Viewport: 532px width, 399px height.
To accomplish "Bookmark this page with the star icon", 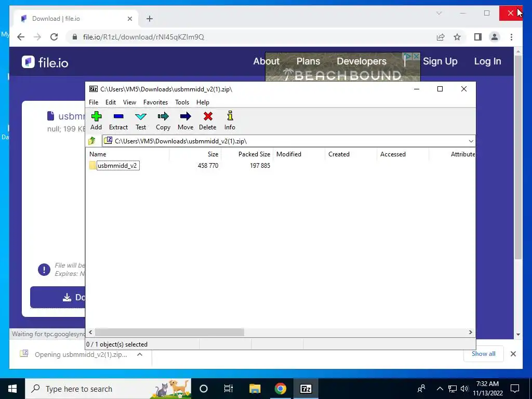I will click(x=457, y=37).
